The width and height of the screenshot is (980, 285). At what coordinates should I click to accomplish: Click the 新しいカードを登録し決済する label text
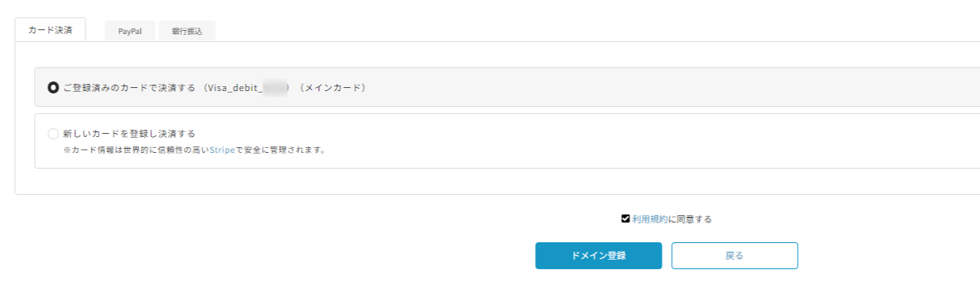tap(129, 134)
